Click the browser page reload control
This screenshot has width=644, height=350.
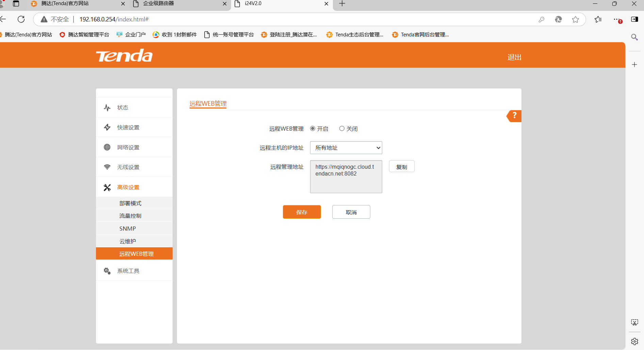(21, 19)
